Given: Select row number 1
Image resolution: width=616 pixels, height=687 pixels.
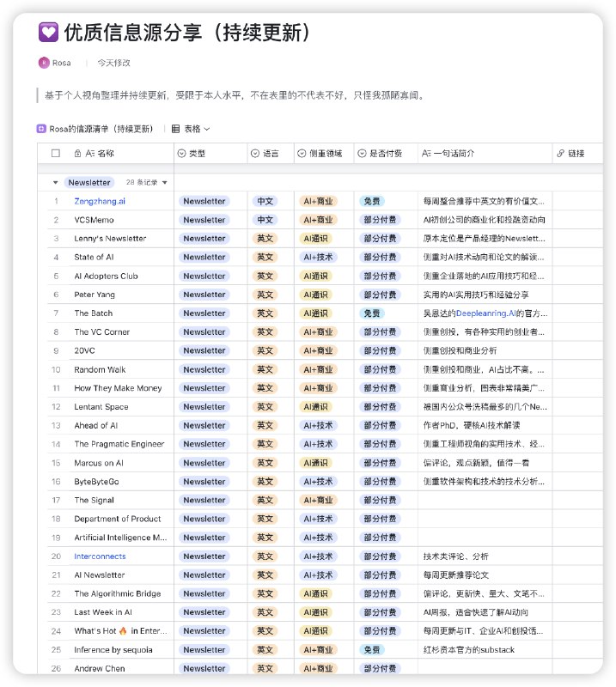Looking at the screenshot, I should tap(56, 201).
